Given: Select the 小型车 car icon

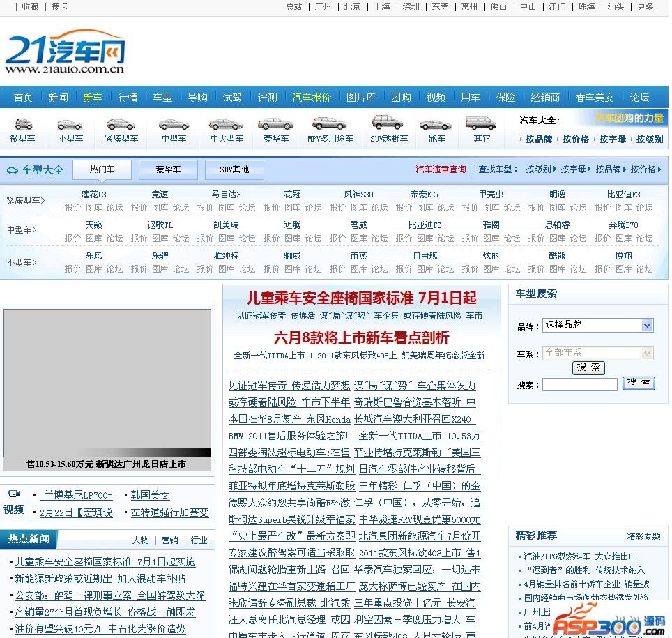Looking at the screenshot, I should click(x=70, y=124).
